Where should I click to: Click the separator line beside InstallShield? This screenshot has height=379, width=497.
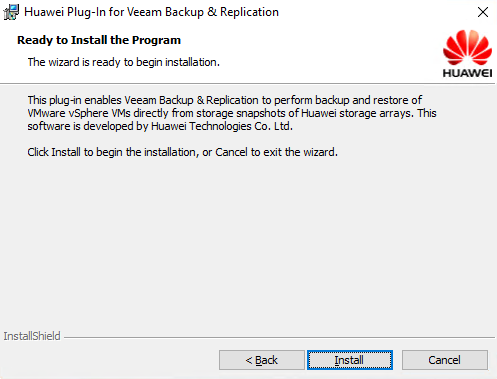point(279,337)
